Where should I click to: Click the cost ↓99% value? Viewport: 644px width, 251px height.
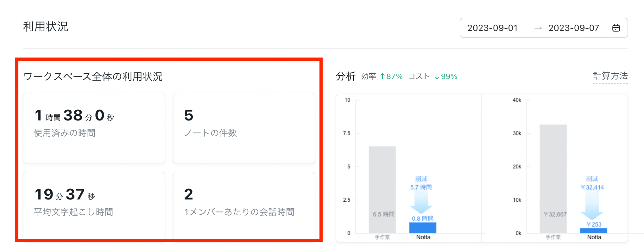tap(446, 77)
